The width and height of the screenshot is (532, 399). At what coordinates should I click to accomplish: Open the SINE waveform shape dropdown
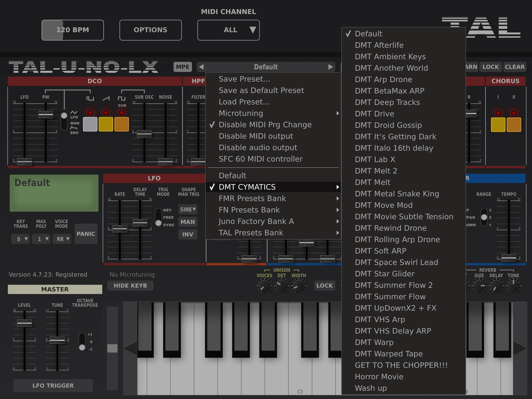point(188,209)
